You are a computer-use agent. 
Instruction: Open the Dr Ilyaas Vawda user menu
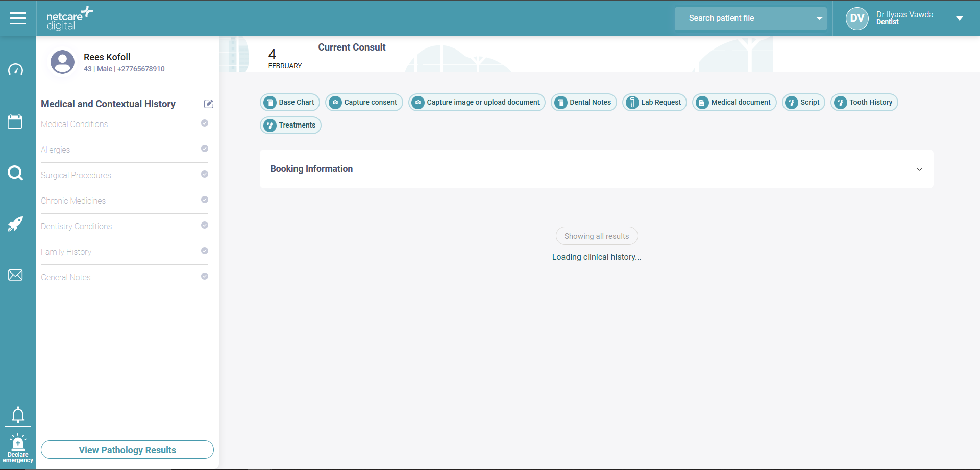(959, 18)
